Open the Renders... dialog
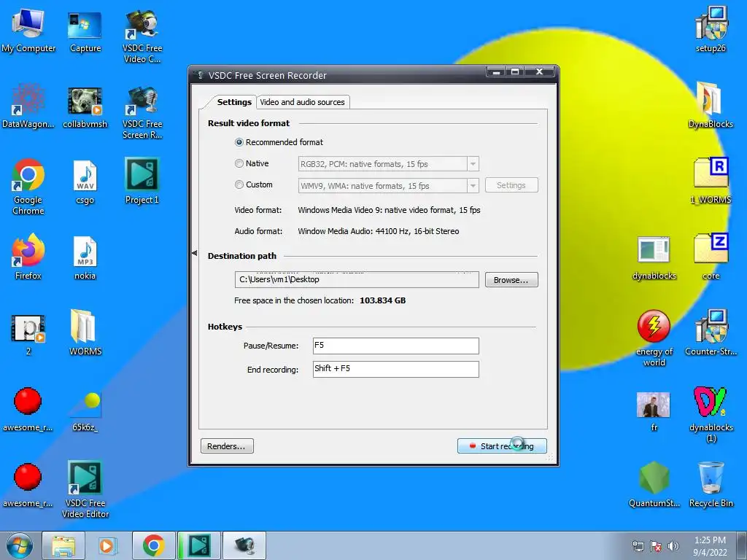 227,446
